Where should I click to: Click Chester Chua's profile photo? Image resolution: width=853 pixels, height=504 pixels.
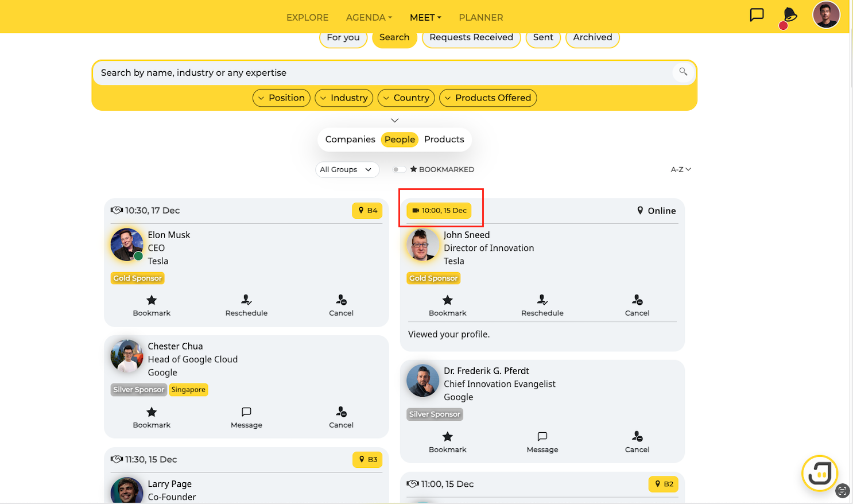tap(127, 356)
